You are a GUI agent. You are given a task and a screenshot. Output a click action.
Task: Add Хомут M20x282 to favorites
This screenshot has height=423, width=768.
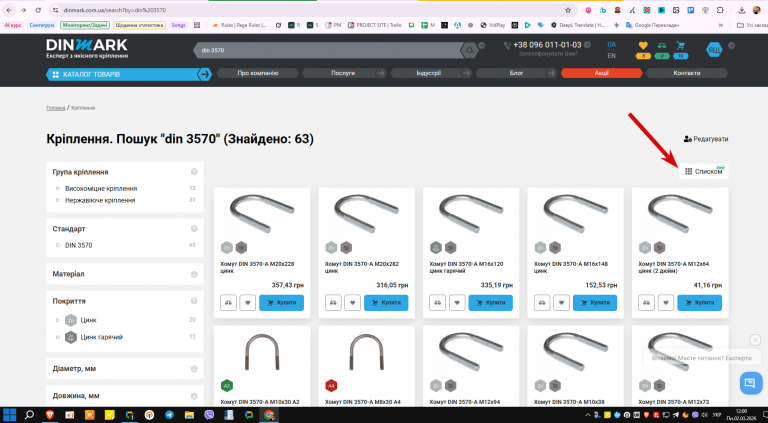[353, 303]
